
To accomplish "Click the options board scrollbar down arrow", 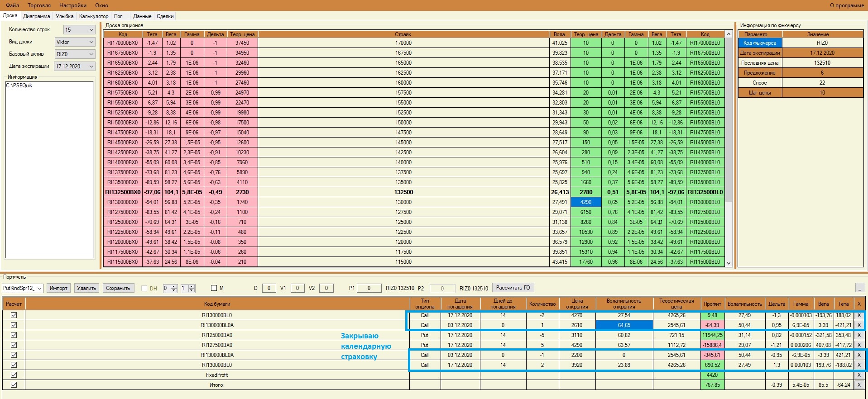I will 729,263.
